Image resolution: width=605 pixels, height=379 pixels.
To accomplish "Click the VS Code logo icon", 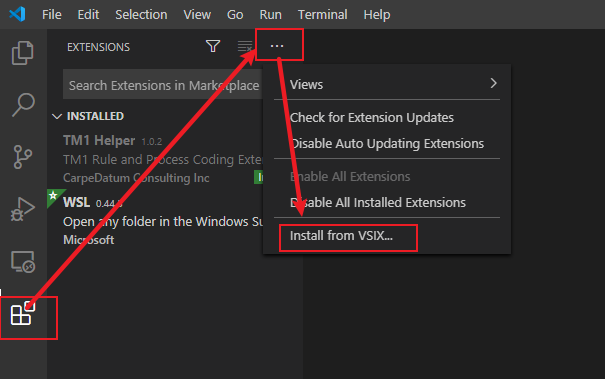I will (x=17, y=14).
